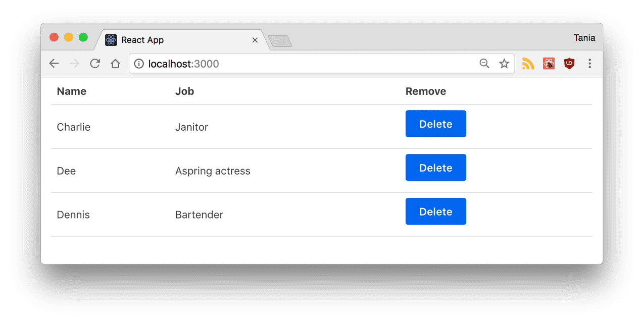Delete the Dennis row

point(435,212)
